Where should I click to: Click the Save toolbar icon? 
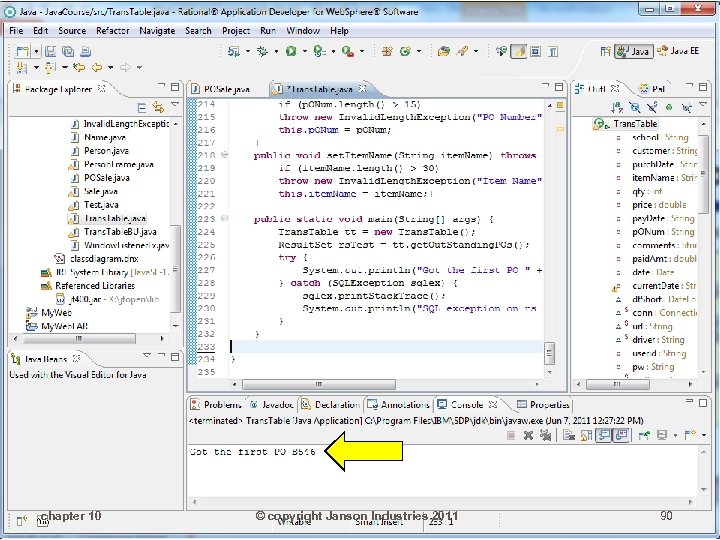tap(51, 51)
